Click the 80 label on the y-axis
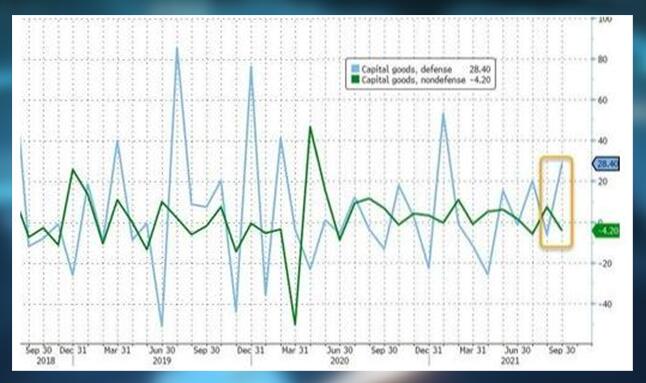This screenshot has width=646, height=383. [x=602, y=60]
